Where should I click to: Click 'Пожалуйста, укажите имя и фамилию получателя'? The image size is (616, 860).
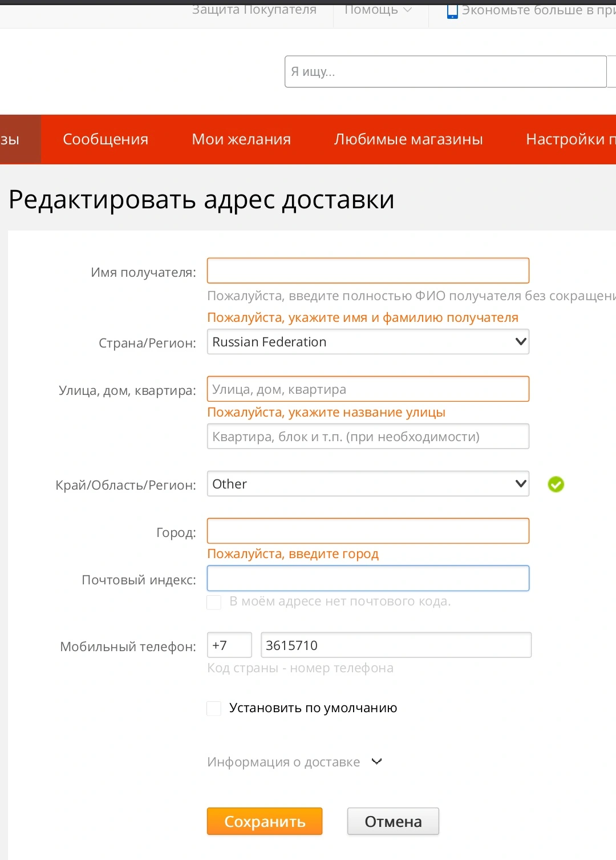click(363, 317)
